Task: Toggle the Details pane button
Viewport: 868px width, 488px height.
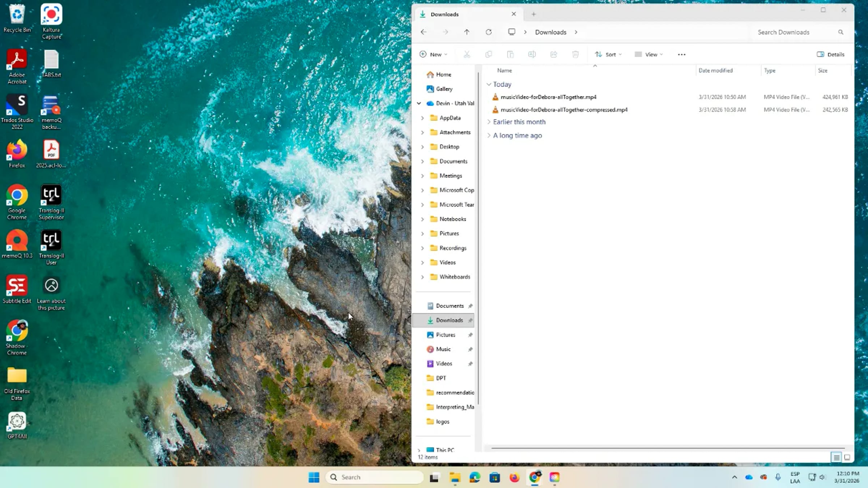Action: [831, 55]
